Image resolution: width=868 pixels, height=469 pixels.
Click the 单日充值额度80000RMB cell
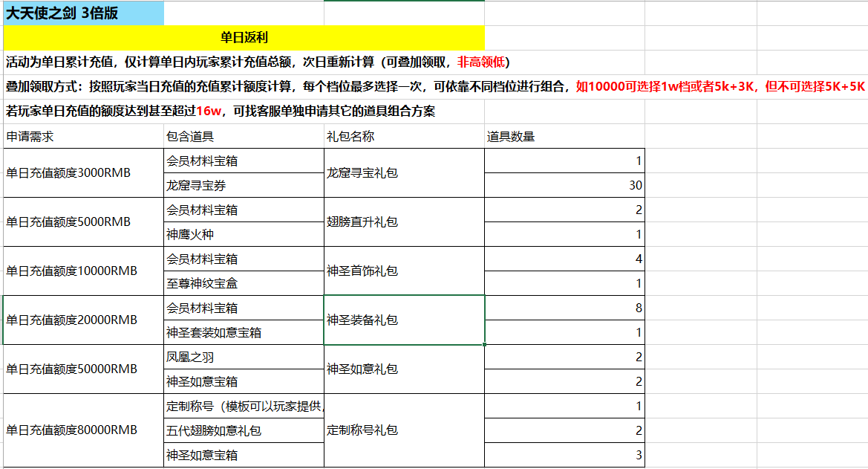tap(84, 430)
